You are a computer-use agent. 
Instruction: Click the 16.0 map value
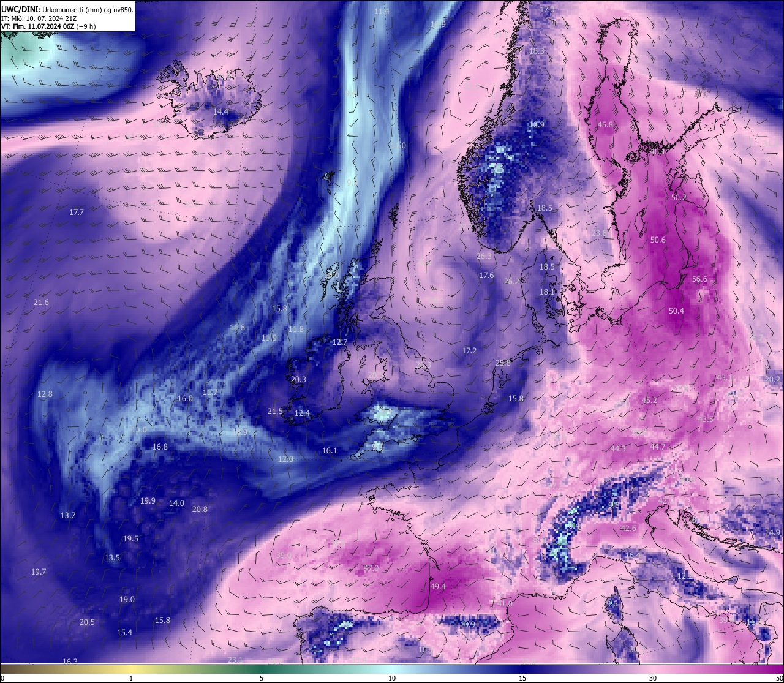(185, 398)
